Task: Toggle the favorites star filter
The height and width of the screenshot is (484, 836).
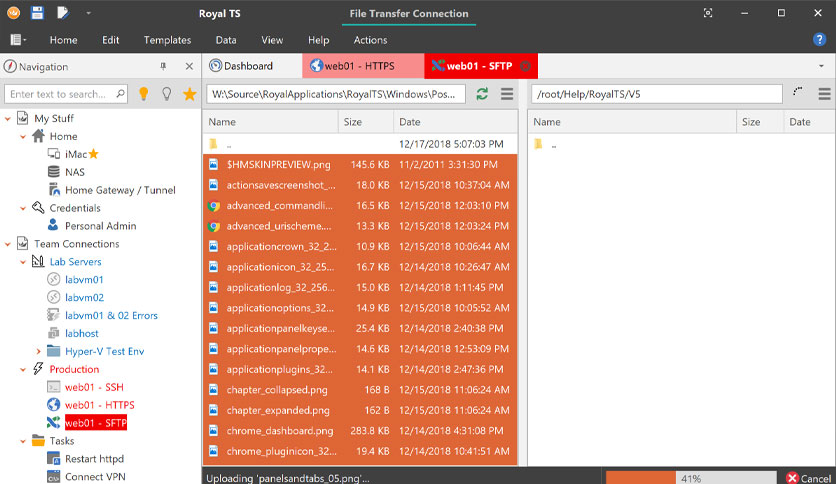Action: [x=190, y=94]
